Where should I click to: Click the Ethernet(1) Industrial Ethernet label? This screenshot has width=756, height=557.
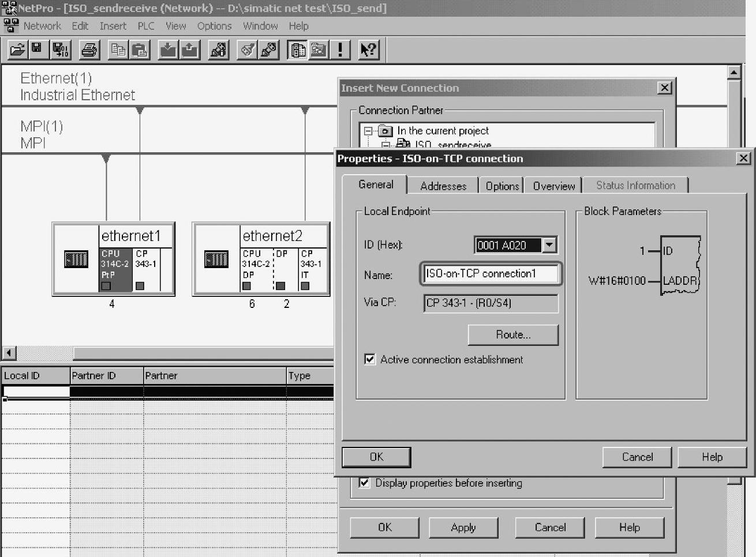(77, 86)
